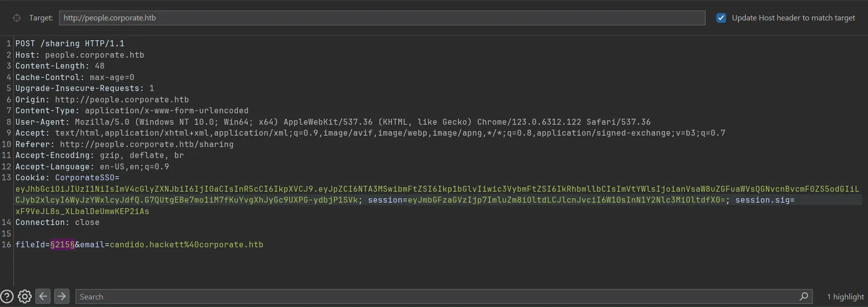Screen dimensions: 868x307
Task: Open the help question mark icon
Action: [x=7, y=297]
